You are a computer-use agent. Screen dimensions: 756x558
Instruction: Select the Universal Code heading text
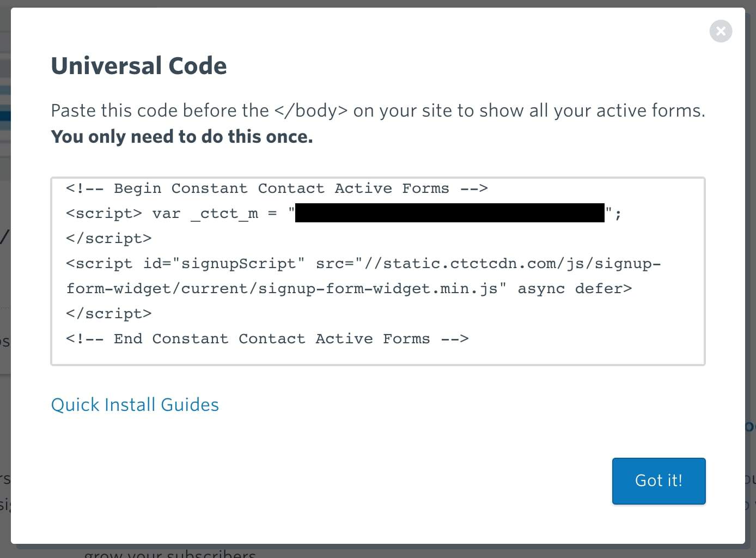click(x=139, y=65)
